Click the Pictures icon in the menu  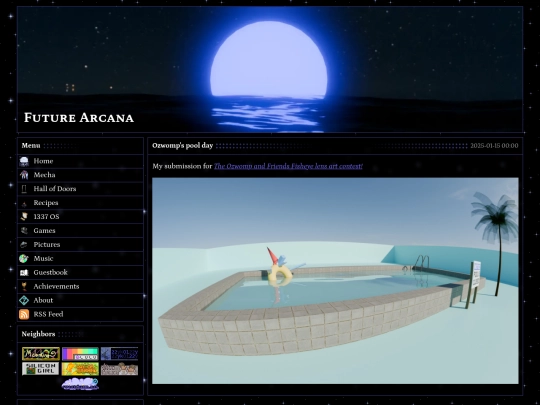[x=24, y=245]
